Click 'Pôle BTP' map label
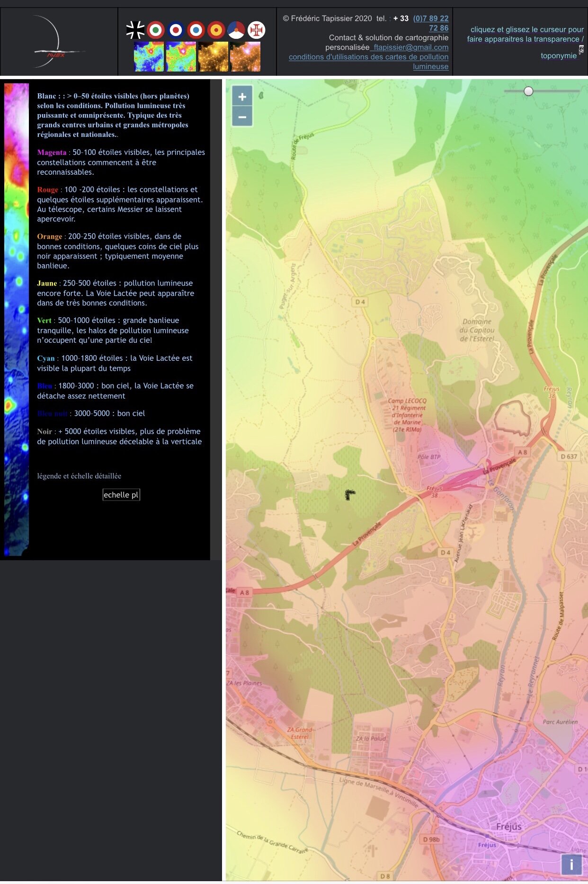The width and height of the screenshot is (588, 884). coord(429,457)
